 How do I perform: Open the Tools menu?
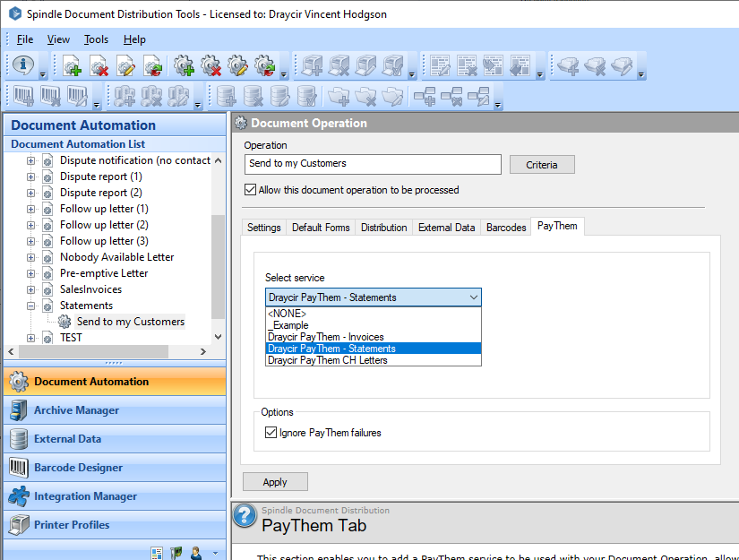(x=96, y=39)
